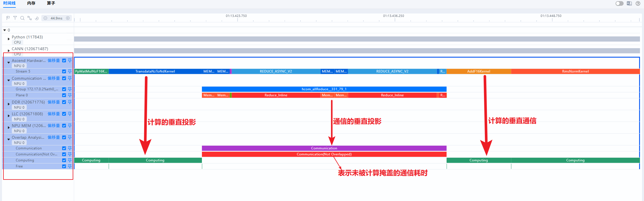
Task: Collapse the Communication NPU 0 group
Action: 9,80
